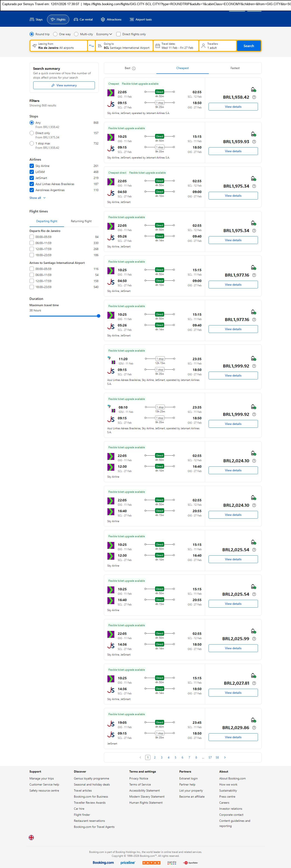Click the next page arrow in pagination

tap(225, 757)
